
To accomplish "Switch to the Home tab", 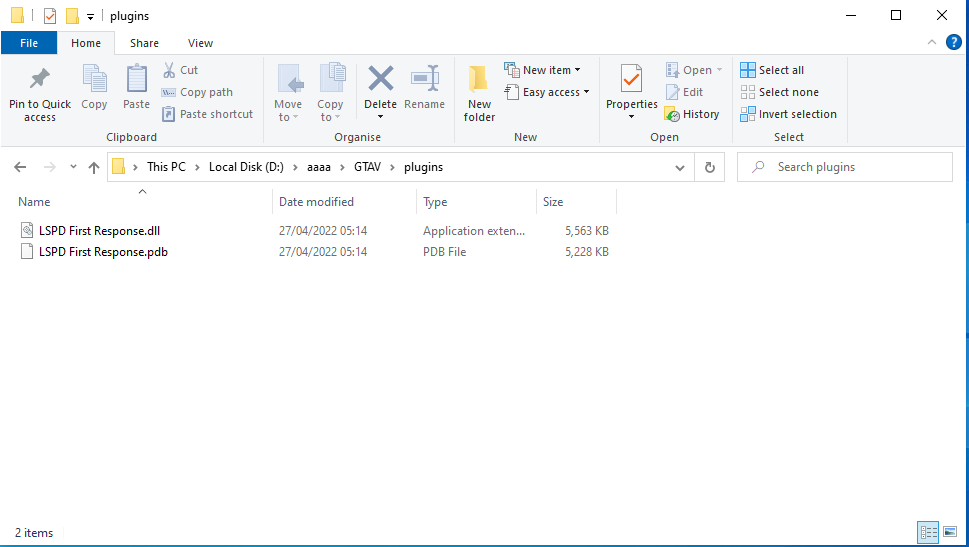I will point(86,43).
